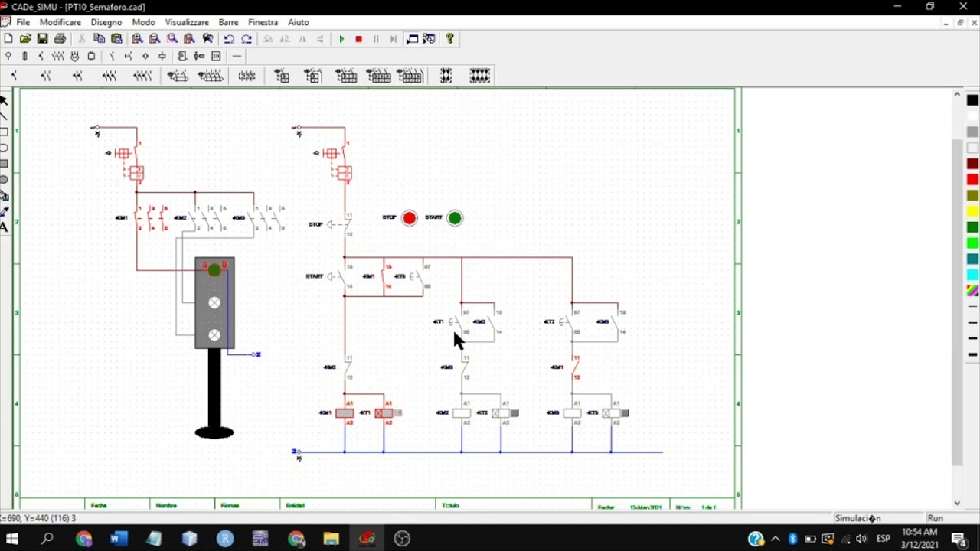Choose the thinnest line width option

(972, 307)
